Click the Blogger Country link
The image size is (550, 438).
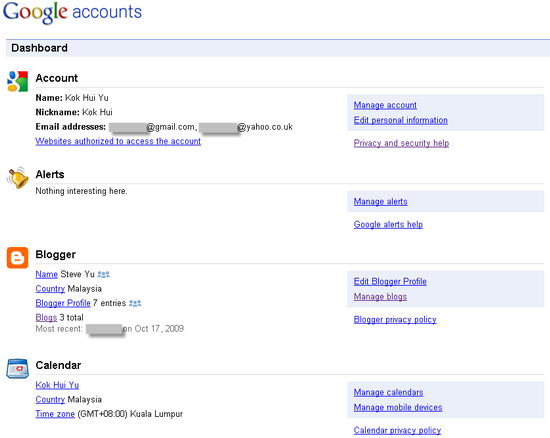pos(50,289)
